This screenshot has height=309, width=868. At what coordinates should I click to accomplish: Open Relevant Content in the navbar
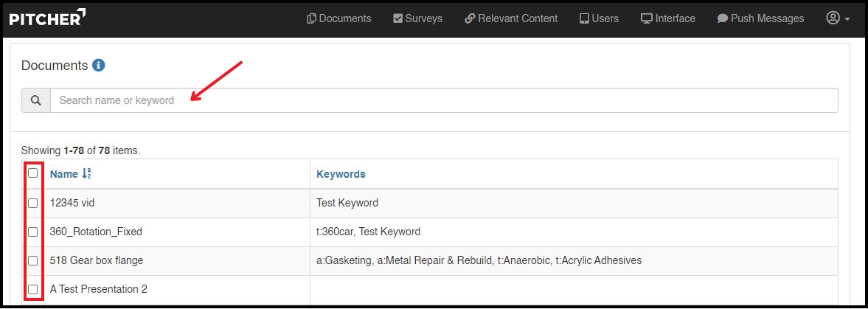511,18
